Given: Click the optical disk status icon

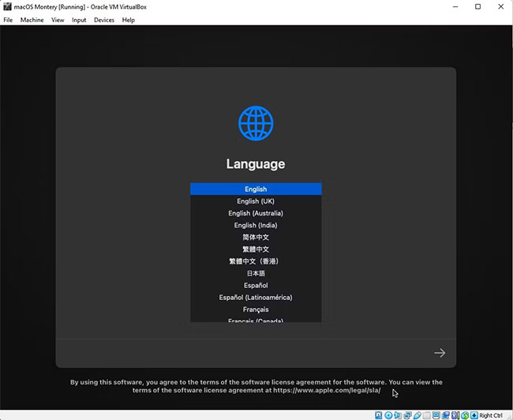Looking at the screenshot, I should [388, 415].
